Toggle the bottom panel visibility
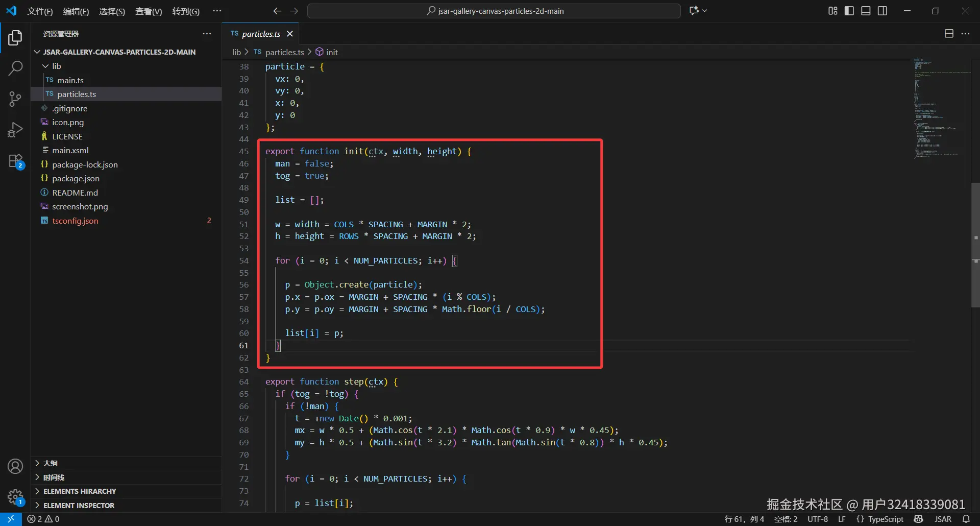Screen dimensions: 980x526 866,11
